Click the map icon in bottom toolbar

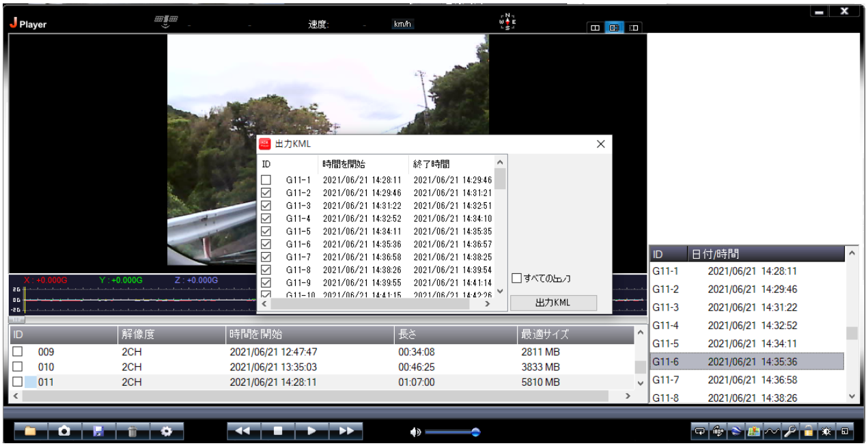point(754,432)
